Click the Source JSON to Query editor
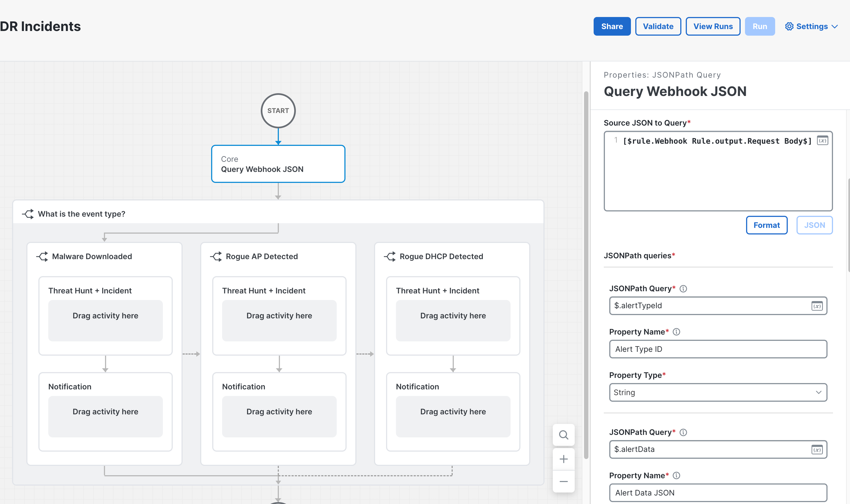The image size is (850, 504). click(x=718, y=171)
